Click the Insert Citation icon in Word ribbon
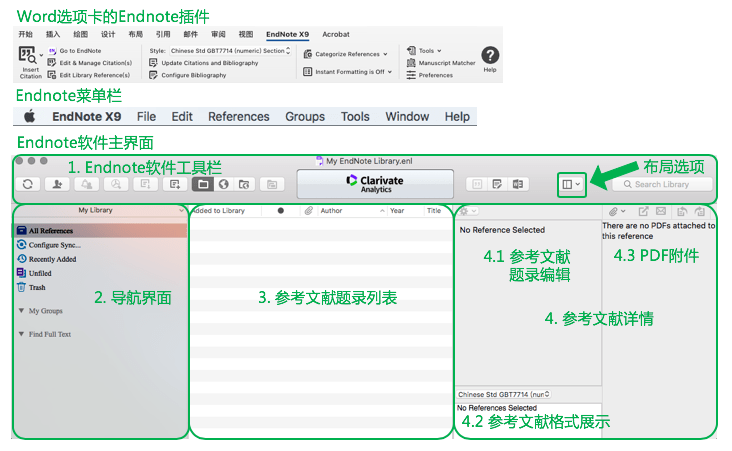The height and width of the screenshot is (451, 732). (x=28, y=56)
